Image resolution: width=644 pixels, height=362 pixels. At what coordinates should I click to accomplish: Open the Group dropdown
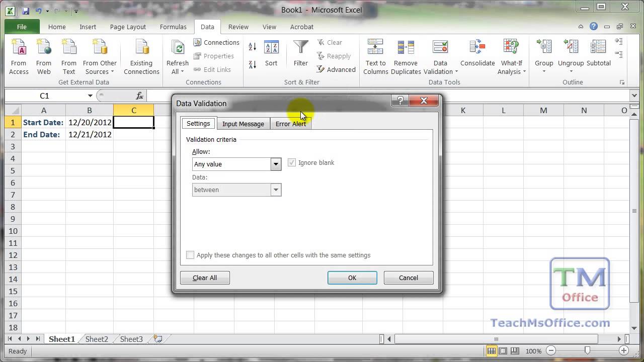click(x=544, y=67)
